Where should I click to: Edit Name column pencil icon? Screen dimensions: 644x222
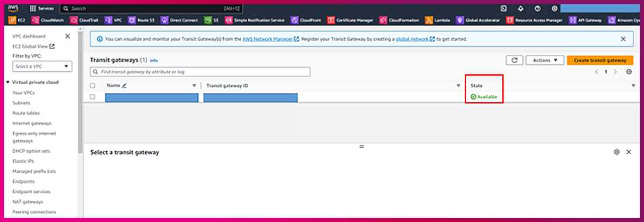(124, 86)
